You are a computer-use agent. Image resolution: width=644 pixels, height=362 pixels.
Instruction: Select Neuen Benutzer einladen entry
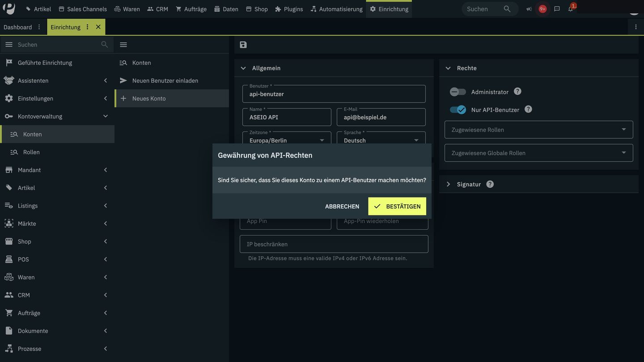click(172, 80)
